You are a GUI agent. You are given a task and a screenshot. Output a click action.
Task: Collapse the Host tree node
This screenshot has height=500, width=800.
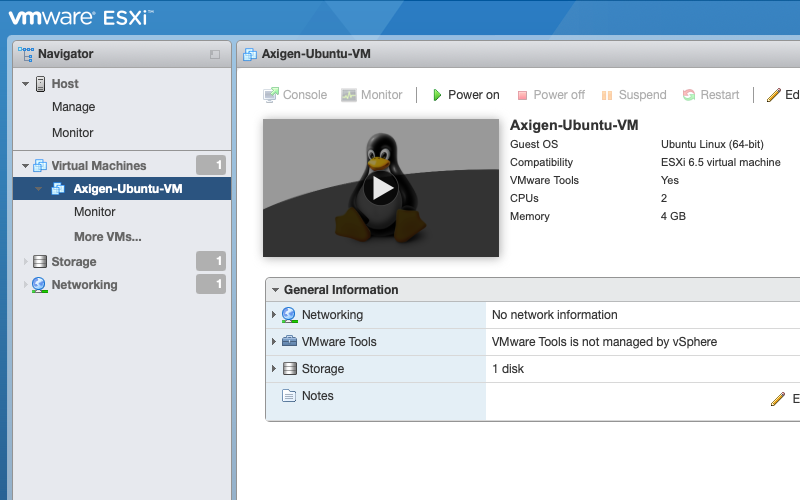click(25, 84)
